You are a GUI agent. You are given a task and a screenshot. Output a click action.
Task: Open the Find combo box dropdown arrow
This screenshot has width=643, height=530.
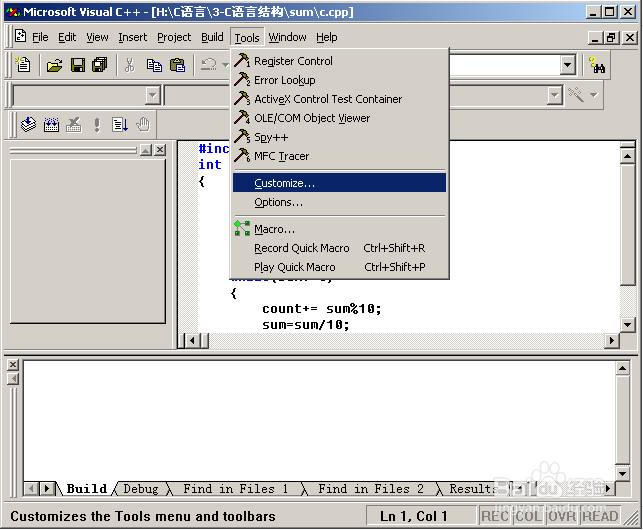coord(568,65)
